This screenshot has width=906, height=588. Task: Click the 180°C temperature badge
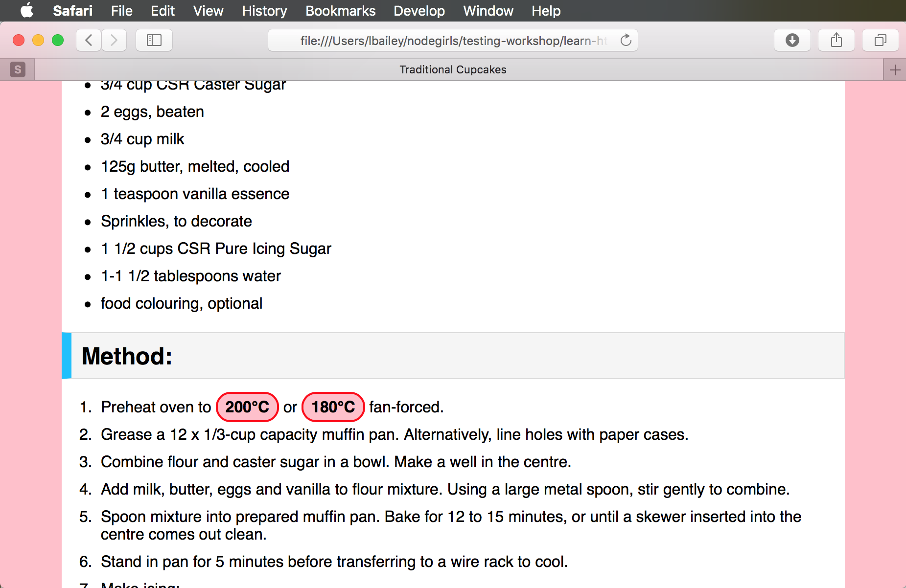tap(333, 407)
